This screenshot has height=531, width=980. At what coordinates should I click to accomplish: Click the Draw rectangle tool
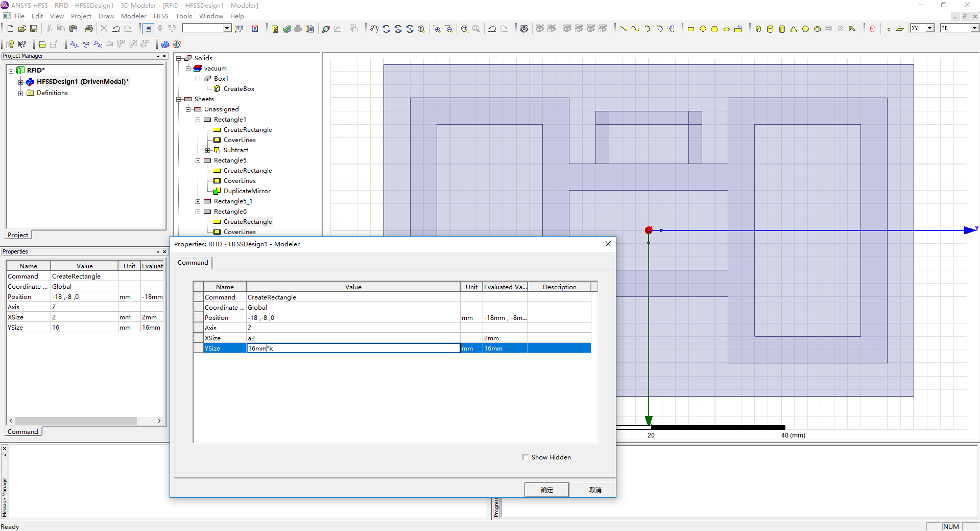tap(691, 29)
